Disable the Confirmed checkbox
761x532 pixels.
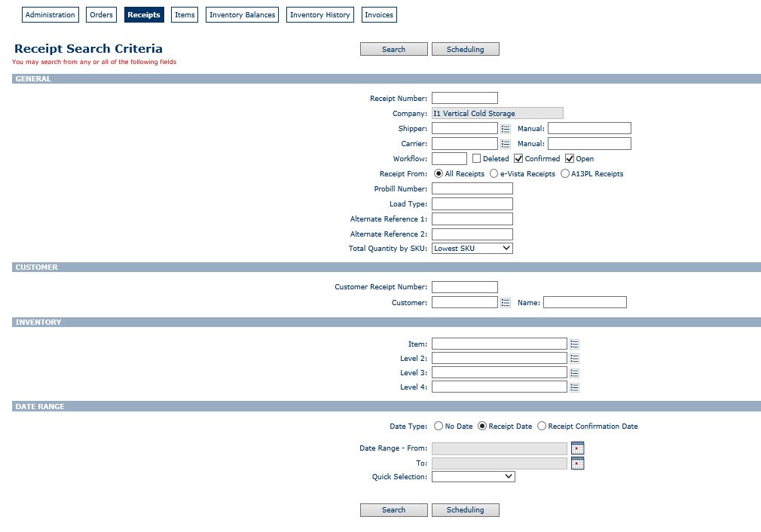click(518, 158)
